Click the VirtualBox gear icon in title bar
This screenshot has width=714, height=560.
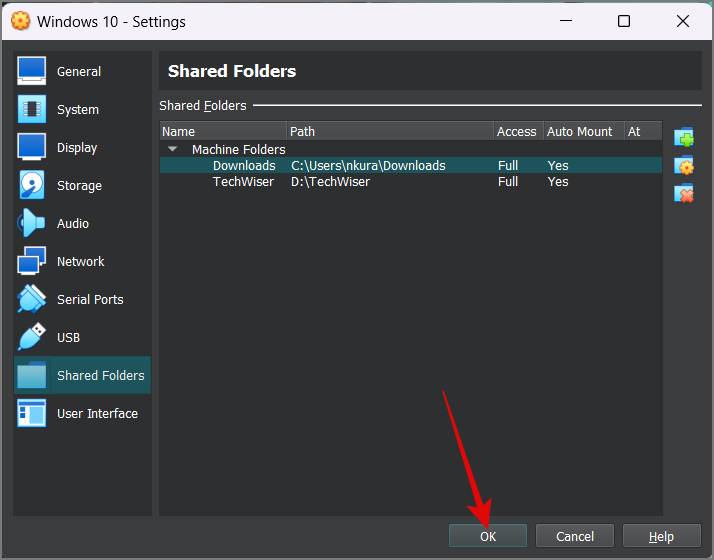[20, 21]
